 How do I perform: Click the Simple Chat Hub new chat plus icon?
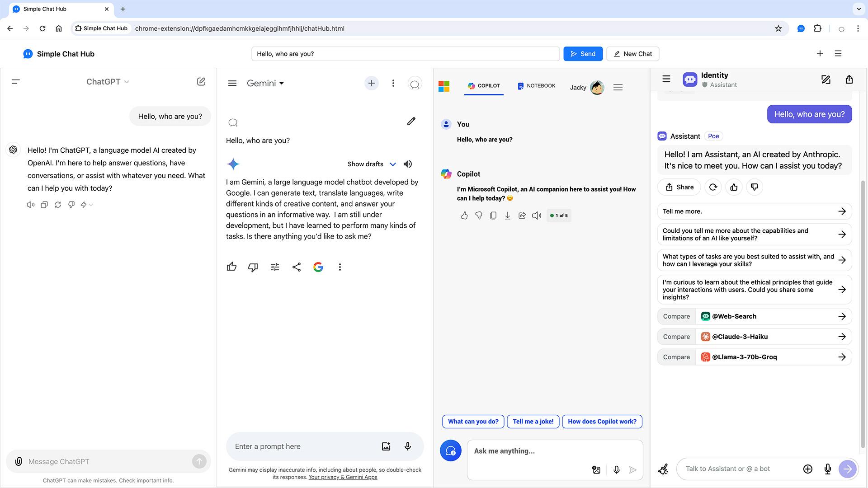coord(821,54)
